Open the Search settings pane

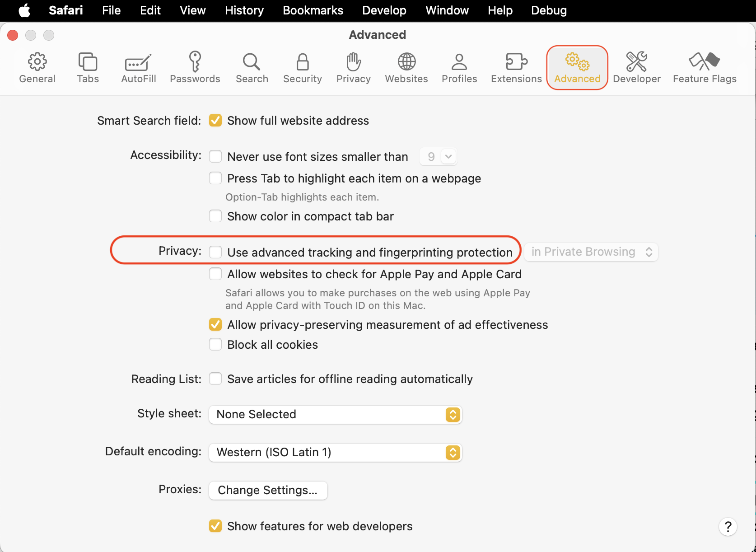point(252,68)
